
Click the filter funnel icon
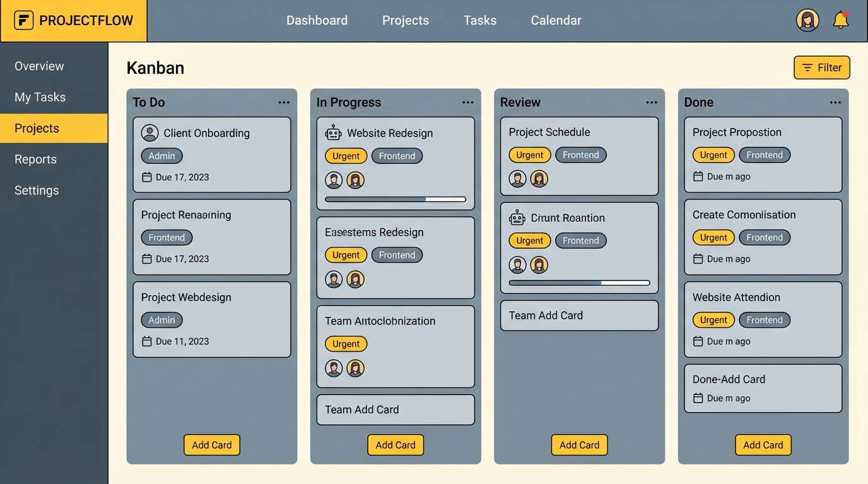807,67
